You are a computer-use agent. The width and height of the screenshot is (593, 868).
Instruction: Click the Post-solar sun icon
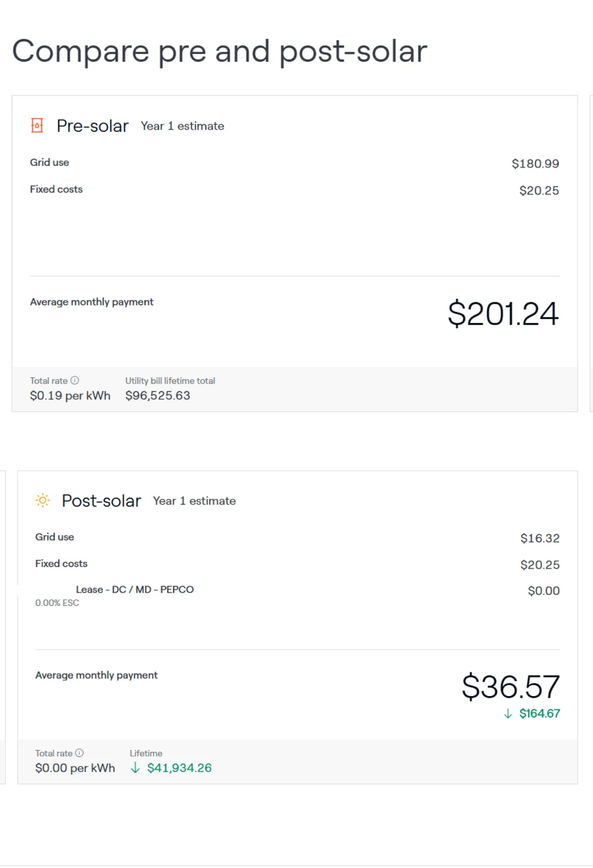42,500
